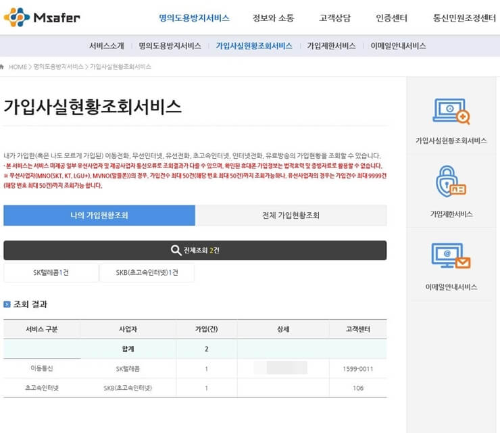
Task: Click 명의도용방지서비스 breadcrumb link
Action: [x=58, y=67]
